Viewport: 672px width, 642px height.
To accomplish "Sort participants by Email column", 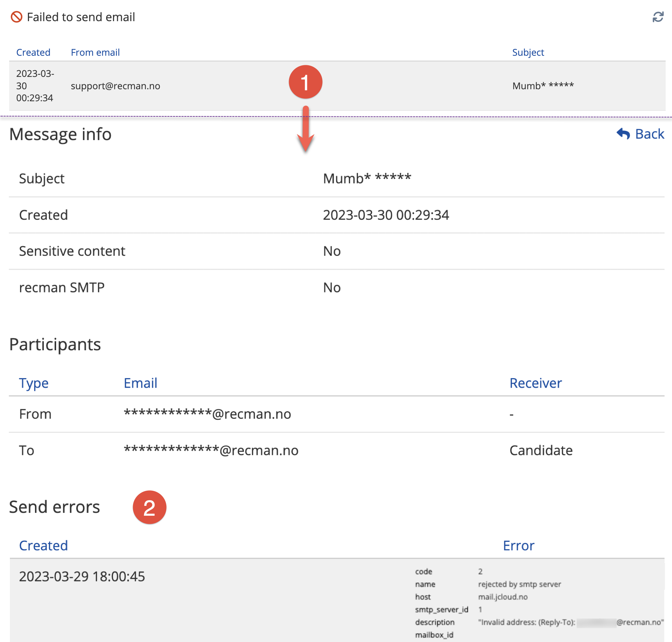I will tap(140, 383).
